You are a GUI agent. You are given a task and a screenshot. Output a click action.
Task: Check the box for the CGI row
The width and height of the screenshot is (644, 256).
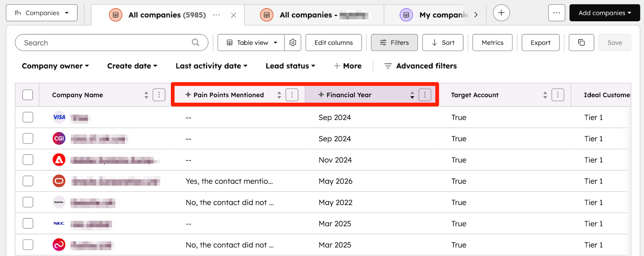[28, 139]
